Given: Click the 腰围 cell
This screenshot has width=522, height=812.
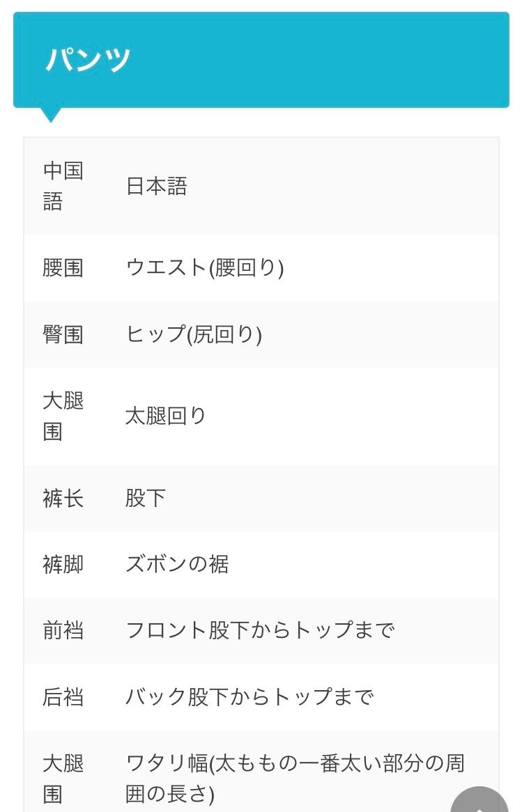Looking at the screenshot, I should (63, 268).
